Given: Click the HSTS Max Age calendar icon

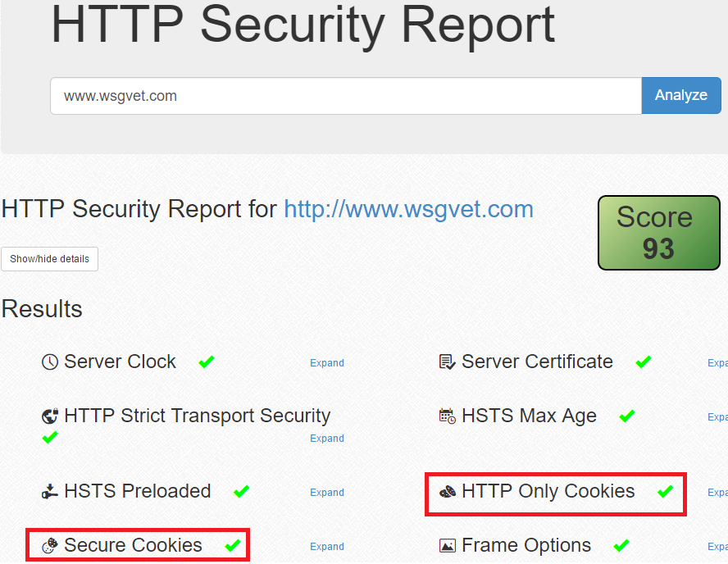Looking at the screenshot, I should pyautogui.click(x=447, y=416).
